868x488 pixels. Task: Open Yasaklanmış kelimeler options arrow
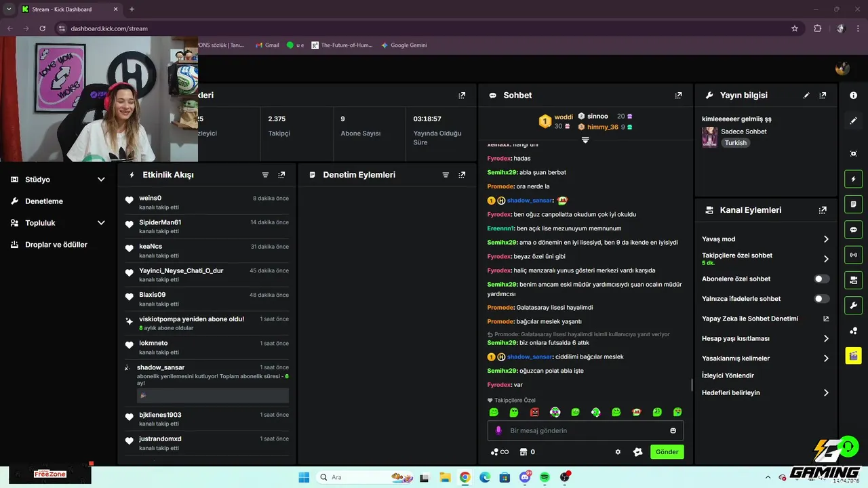pyautogui.click(x=826, y=358)
